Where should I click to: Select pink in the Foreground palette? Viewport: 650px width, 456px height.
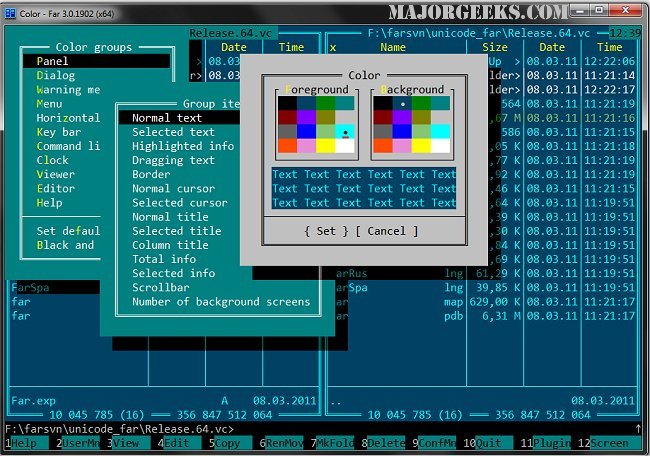pos(306,146)
